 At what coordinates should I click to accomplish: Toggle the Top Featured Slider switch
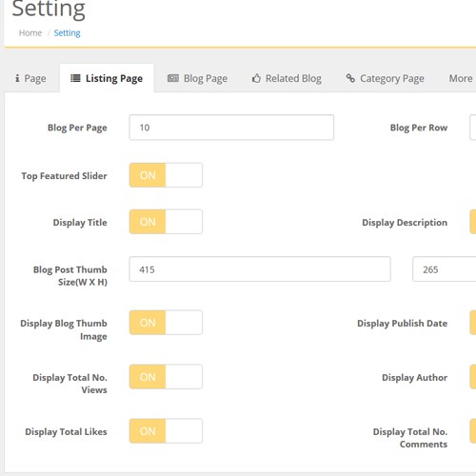(x=166, y=175)
